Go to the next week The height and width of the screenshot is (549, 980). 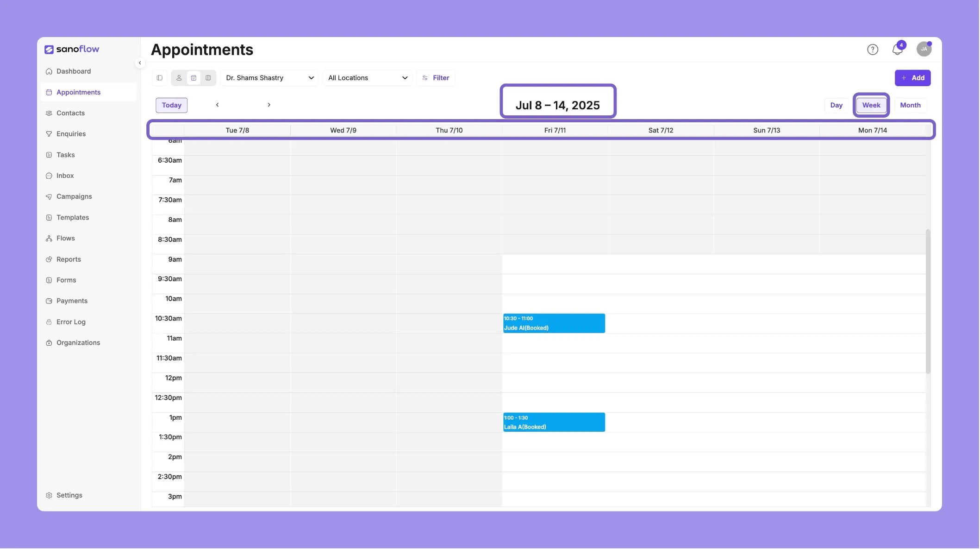269,105
